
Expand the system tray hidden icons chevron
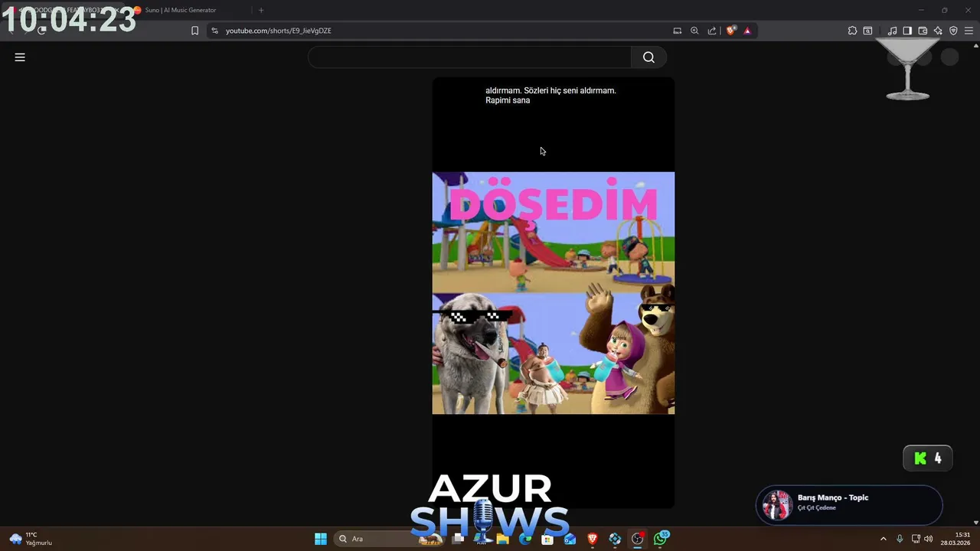tap(883, 539)
